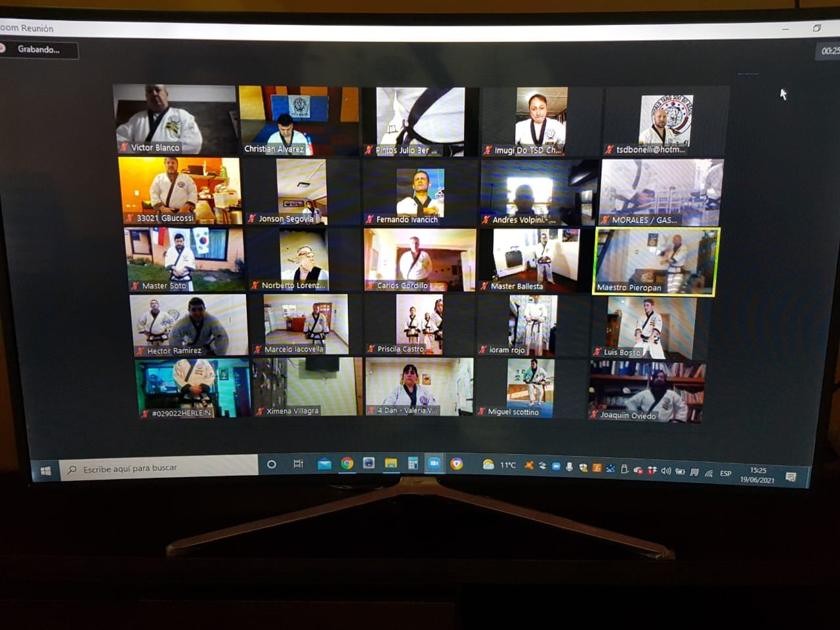The height and width of the screenshot is (630, 840).
Task: Click Joaquin Oviedo's video thumbnail
Action: [647, 391]
